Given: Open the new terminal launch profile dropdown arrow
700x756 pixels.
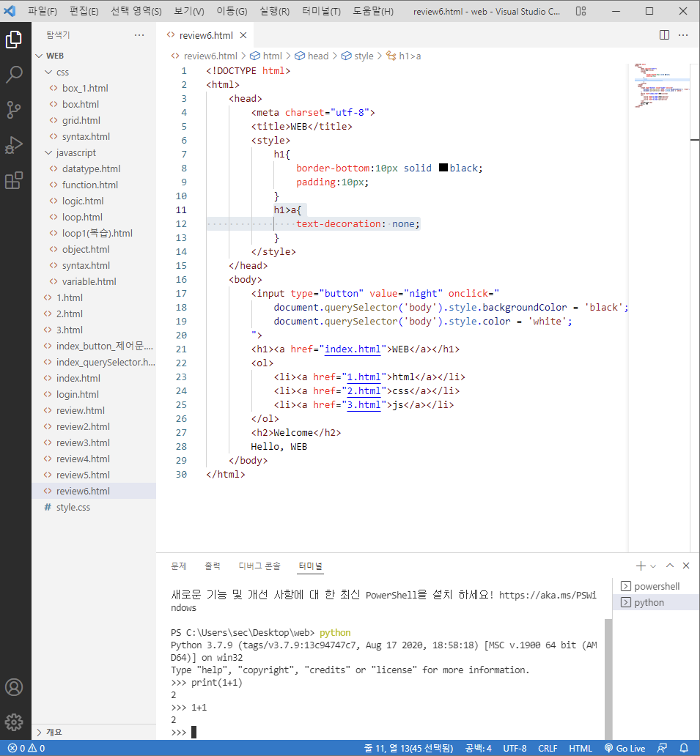Looking at the screenshot, I should pyautogui.click(x=653, y=566).
